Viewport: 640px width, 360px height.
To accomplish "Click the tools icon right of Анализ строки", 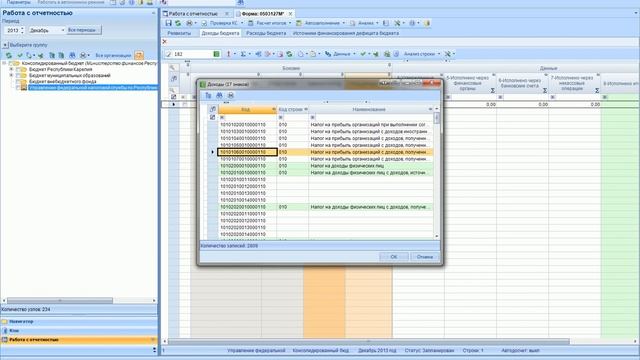I will point(448,54).
